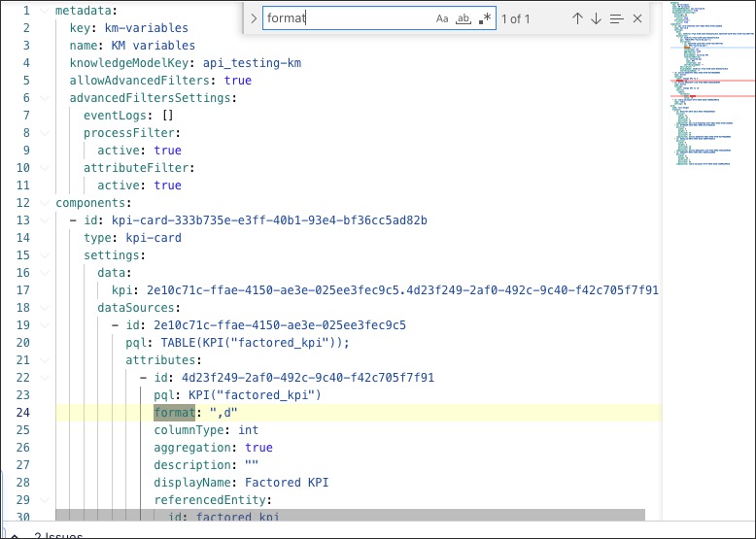This screenshot has width=756, height=539.
Task: Collapse fold at line 22
Action: tap(45, 378)
